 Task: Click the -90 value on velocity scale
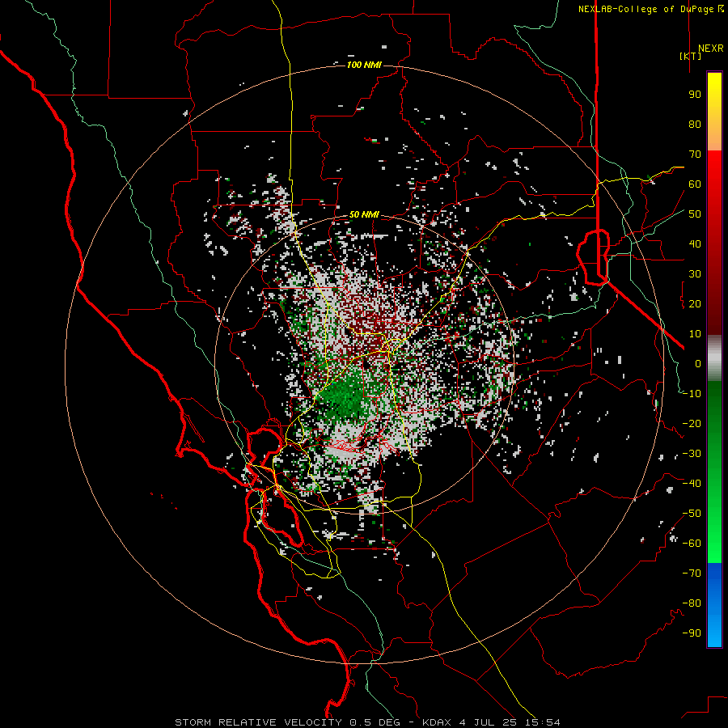pyautogui.click(x=692, y=633)
